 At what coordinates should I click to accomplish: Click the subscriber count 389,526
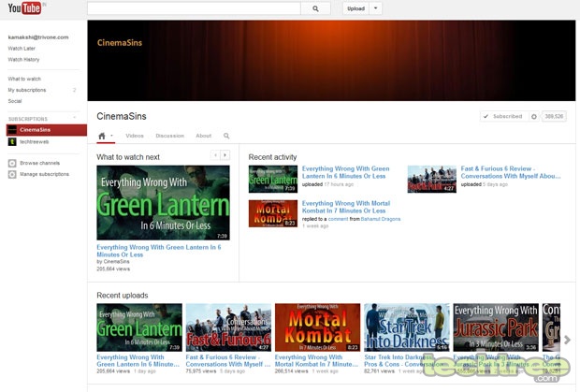click(554, 117)
